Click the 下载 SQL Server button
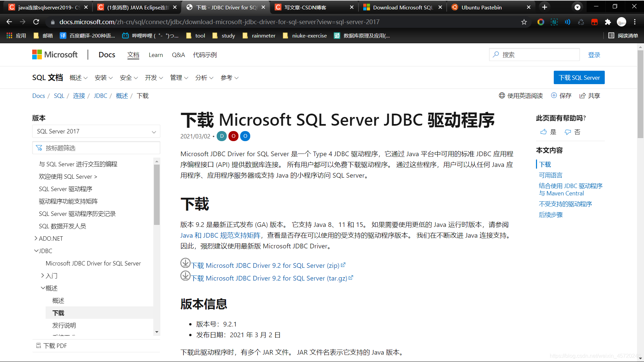 point(579,77)
